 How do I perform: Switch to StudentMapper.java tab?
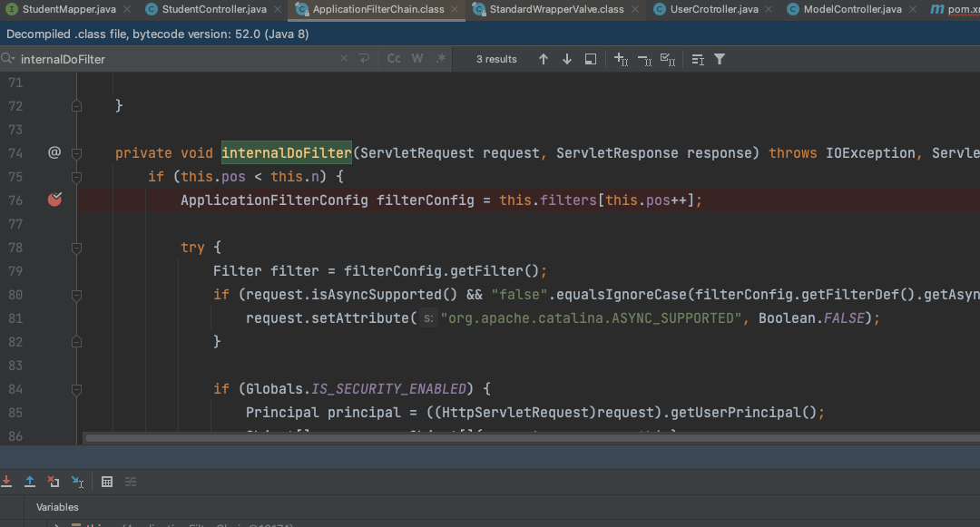(x=69, y=9)
